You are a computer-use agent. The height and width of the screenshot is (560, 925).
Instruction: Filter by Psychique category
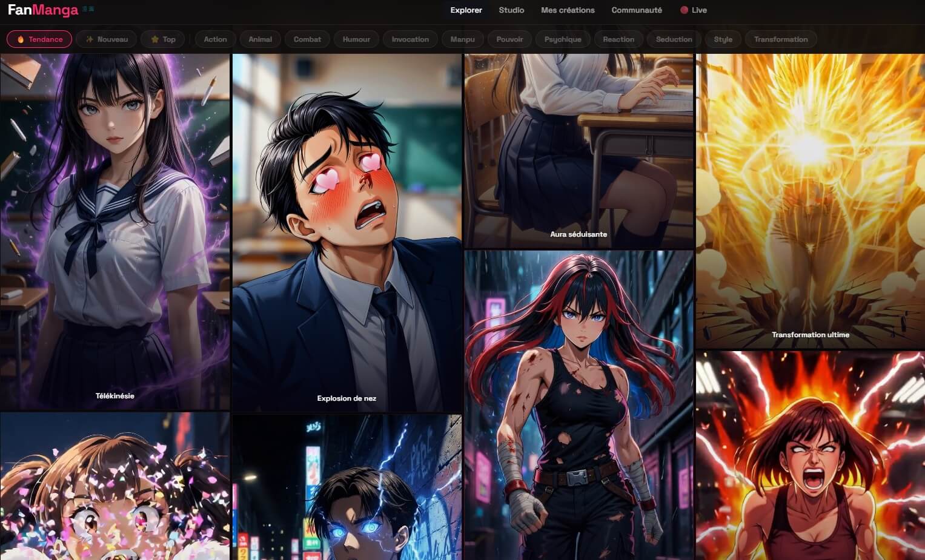563,39
